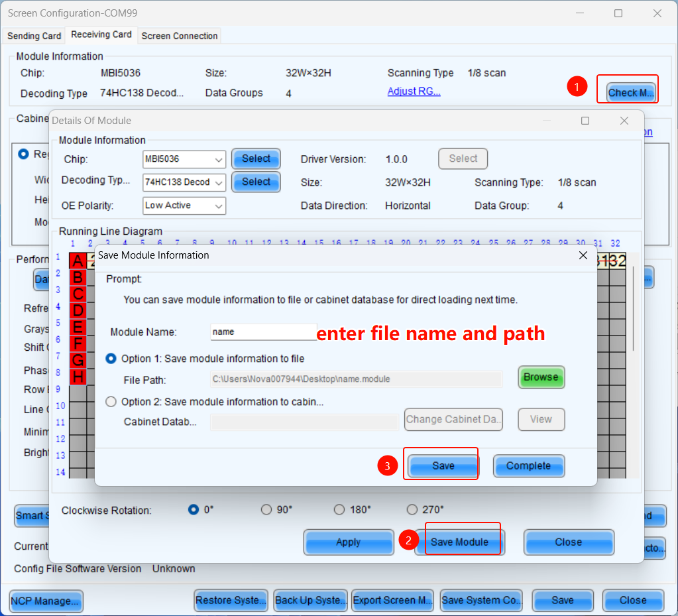
Task: Click red cell A in running diagram
Action: click(x=78, y=261)
